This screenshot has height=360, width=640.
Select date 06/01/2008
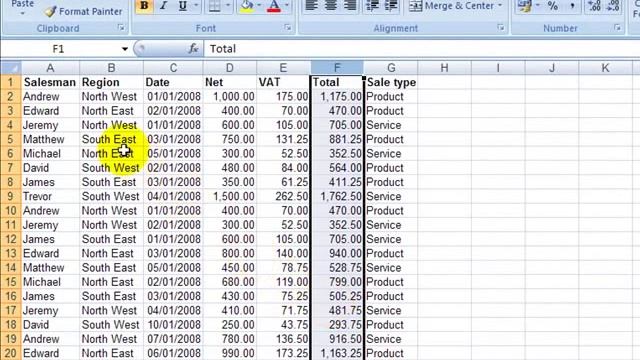tap(173, 353)
